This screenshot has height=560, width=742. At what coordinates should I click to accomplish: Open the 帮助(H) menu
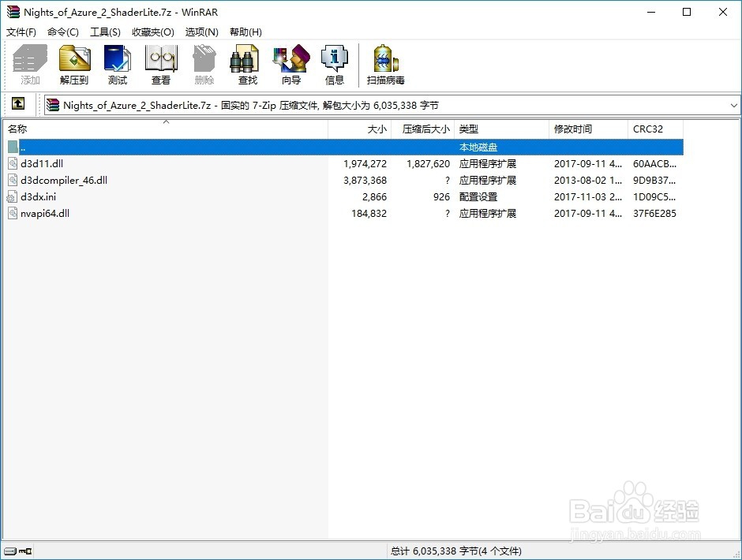click(x=245, y=32)
